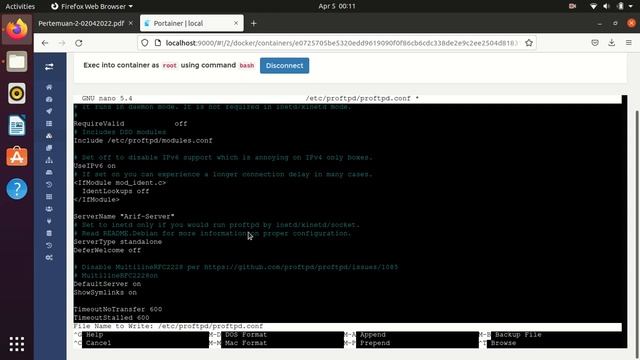Save page to Pocket icon
640x360 pixels.
click(x=595, y=43)
